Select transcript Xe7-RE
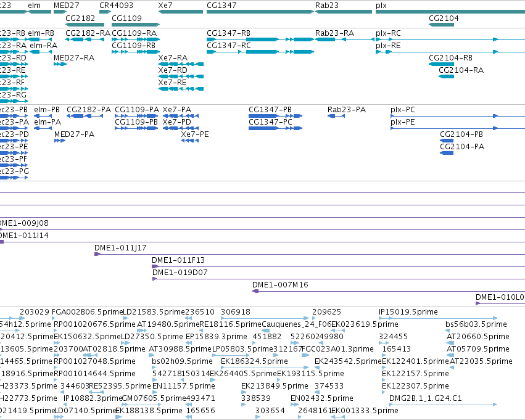 click(x=181, y=89)
